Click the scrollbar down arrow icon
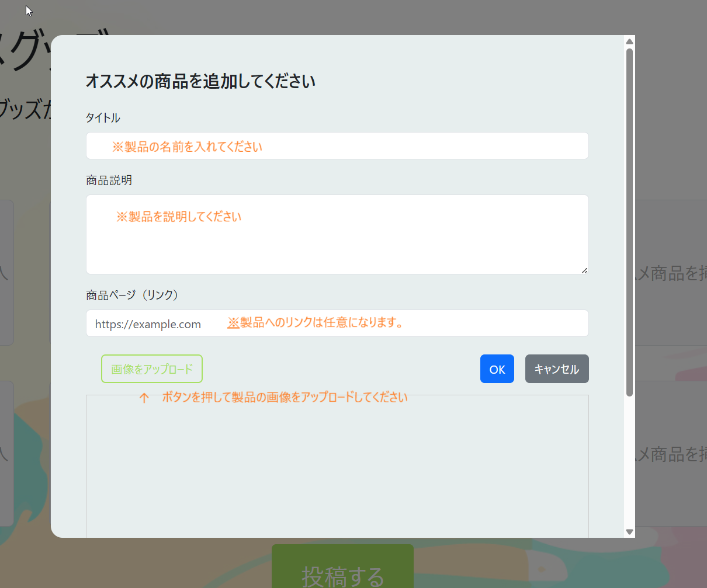This screenshot has height=588, width=707. 629,532
